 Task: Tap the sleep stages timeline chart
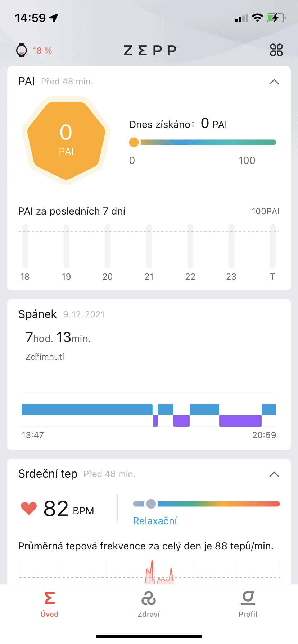coord(149,415)
